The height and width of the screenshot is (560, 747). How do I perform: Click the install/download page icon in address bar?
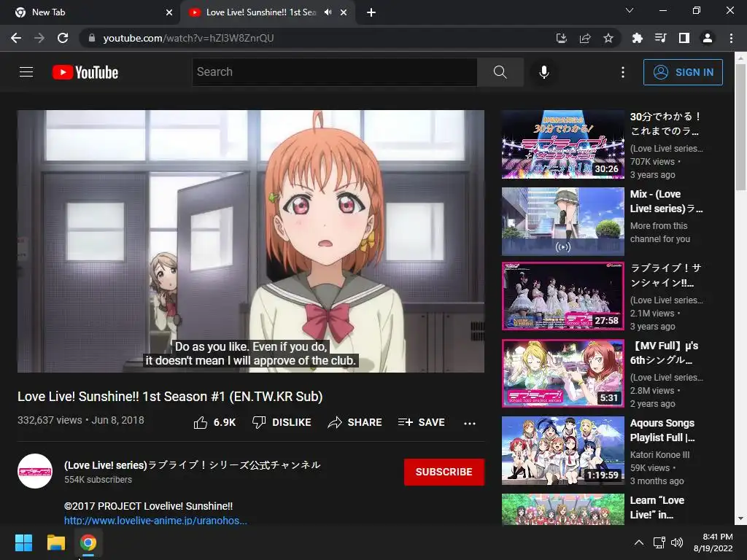[x=562, y=38]
